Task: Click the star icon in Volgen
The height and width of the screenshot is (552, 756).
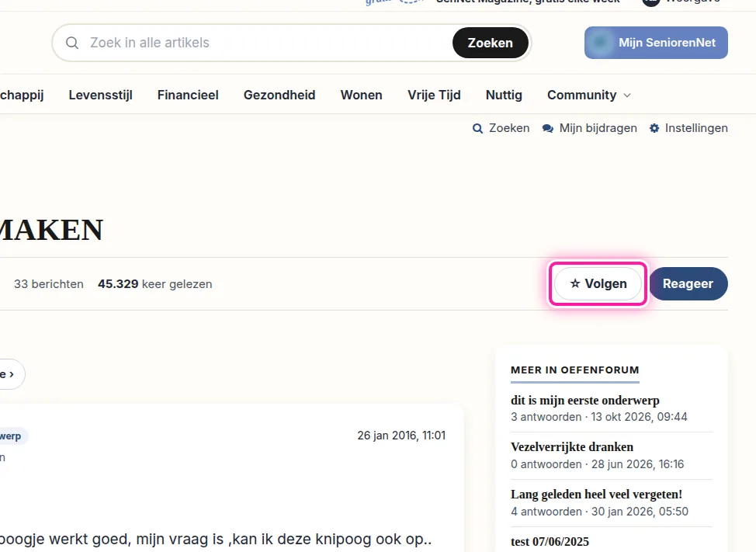Action: 574,283
